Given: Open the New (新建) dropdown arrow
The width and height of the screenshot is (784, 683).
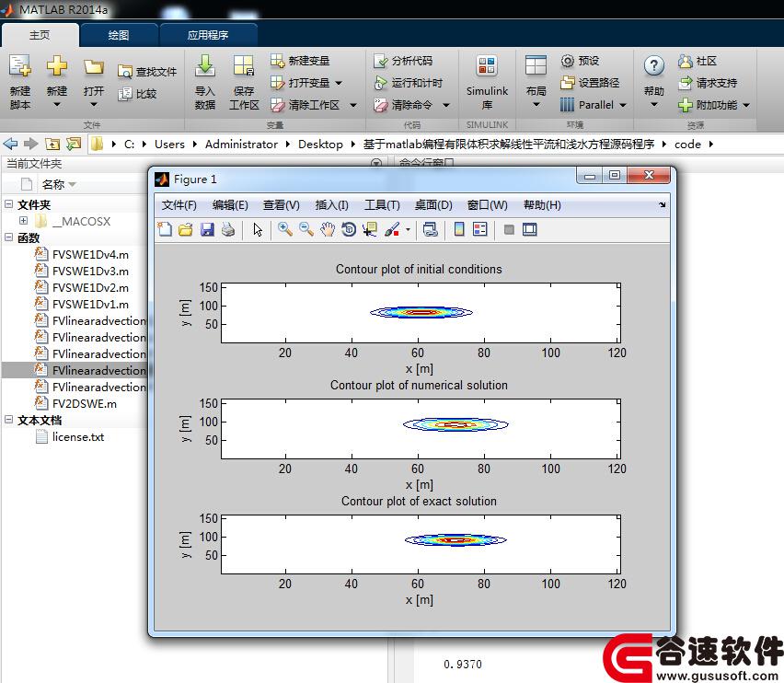Looking at the screenshot, I should tap(56, 105).
